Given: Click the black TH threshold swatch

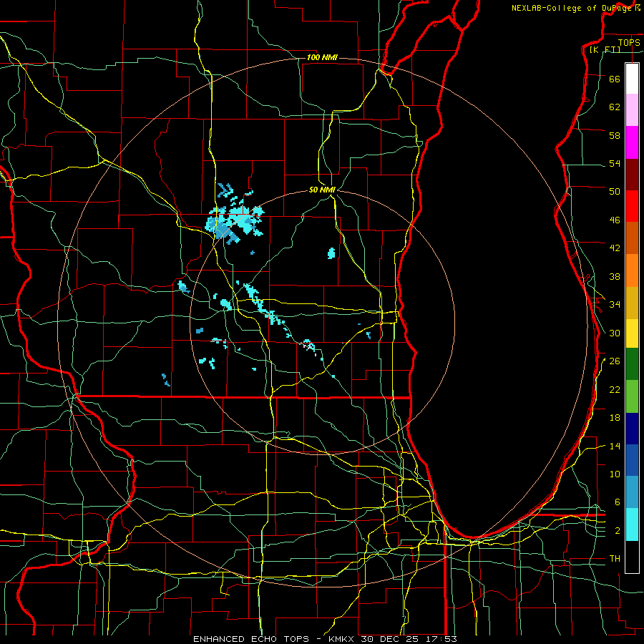Looking at the screenshot, I should (632, 557).
